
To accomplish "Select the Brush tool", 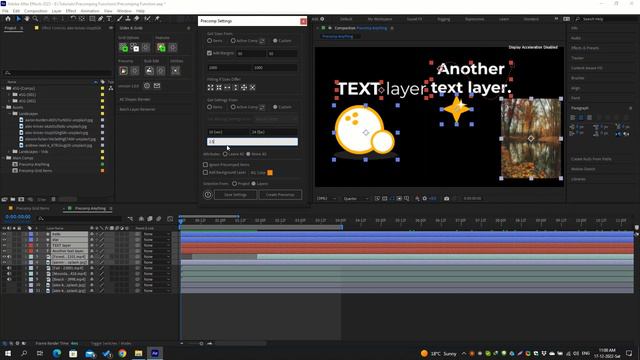I will [x=120, y=19].
